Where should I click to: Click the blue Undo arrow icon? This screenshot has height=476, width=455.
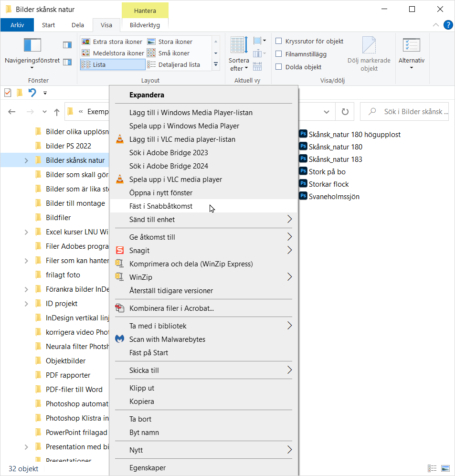pos(32,93)
